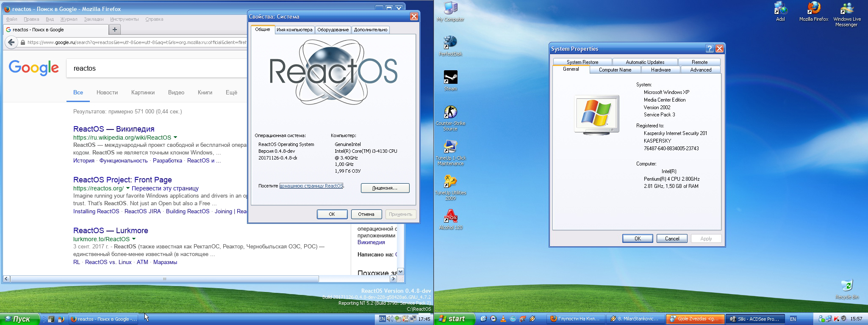This screenshot has width=868, height=325.
Task: Select Advanced tab in System Properties
Action: coord(701,70)
